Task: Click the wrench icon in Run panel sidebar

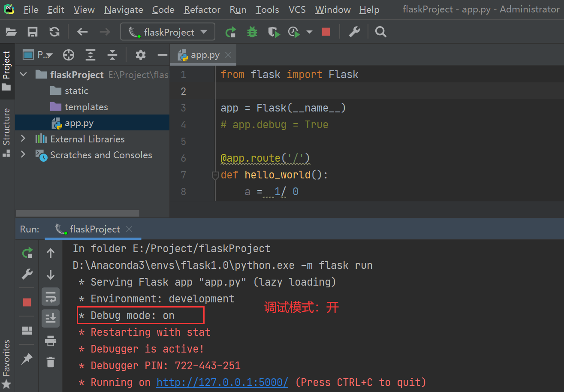Action: point(27,274)
